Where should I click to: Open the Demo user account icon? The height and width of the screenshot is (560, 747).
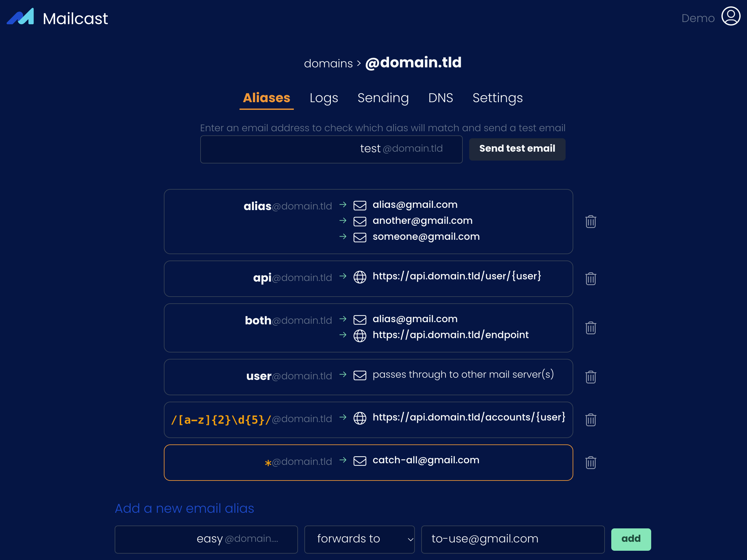[x=731, y=16]
